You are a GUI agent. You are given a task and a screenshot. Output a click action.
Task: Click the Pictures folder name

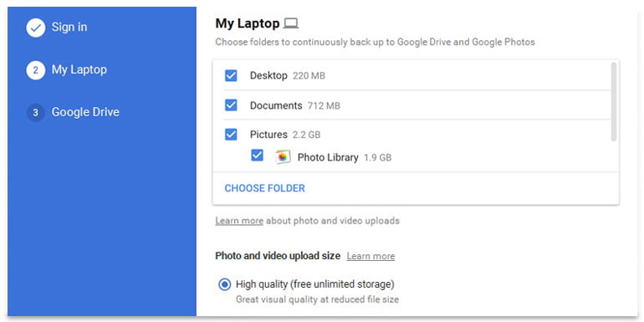tap(268, 135)
